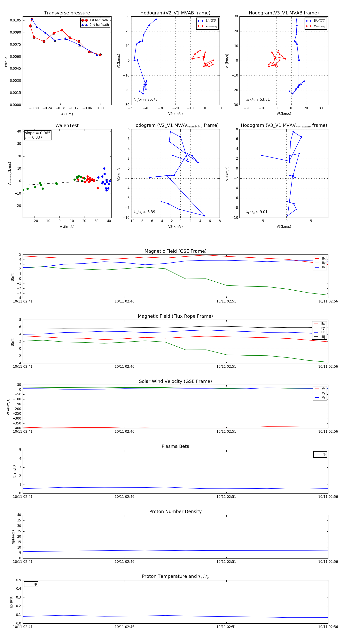351x644 pixels.
Task: Select the λ1/λ2 ≈ 3.39 annotation
Action: (144, 212)
